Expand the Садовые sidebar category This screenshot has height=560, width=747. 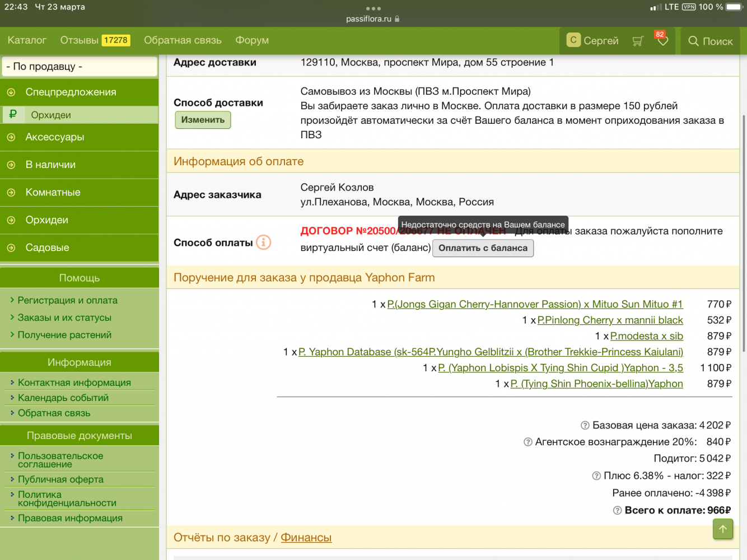pyautogui.click(x=47, y=248)
